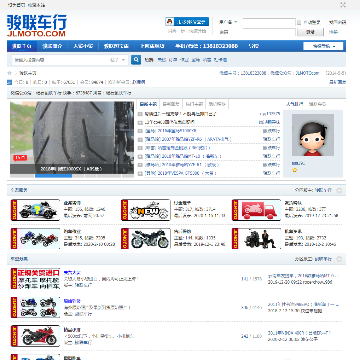
Task: Open forum with red sport motorcycle icon
Action: (35, 336)
